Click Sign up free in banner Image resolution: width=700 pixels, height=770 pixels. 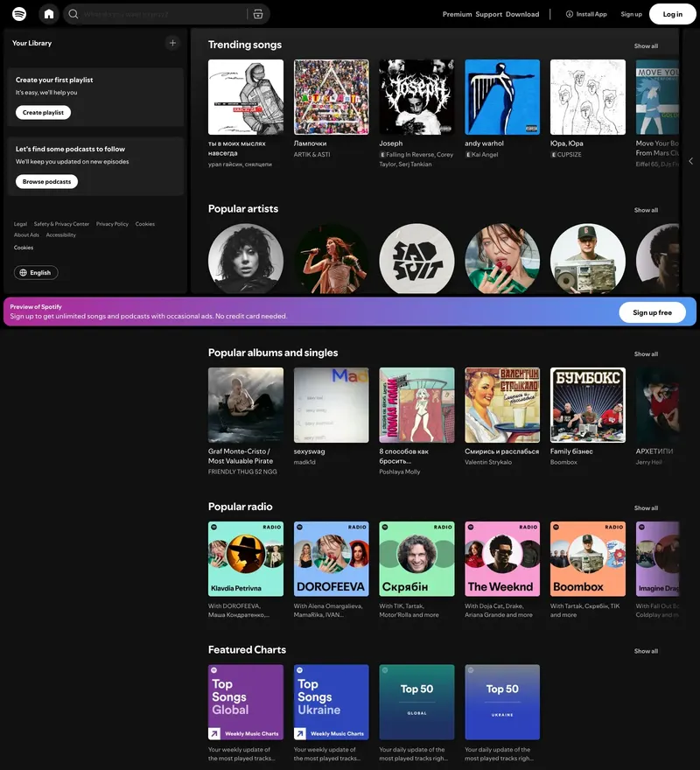pos(652,312)
